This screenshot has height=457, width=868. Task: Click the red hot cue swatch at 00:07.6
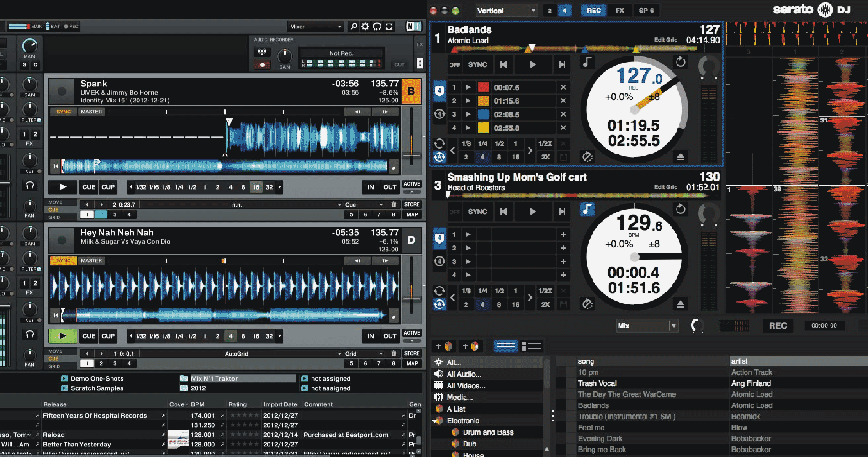coord(484,87)
